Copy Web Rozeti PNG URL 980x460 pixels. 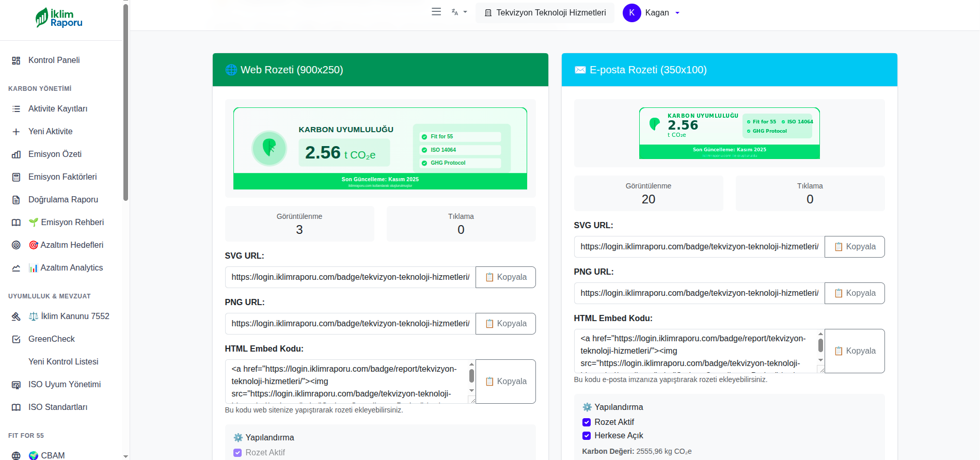(505, 324)
